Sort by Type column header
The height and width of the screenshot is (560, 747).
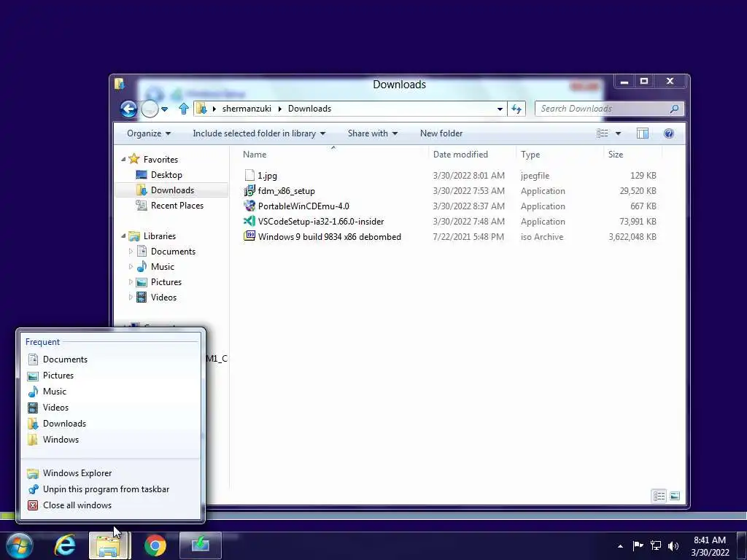tap(560, 155)
